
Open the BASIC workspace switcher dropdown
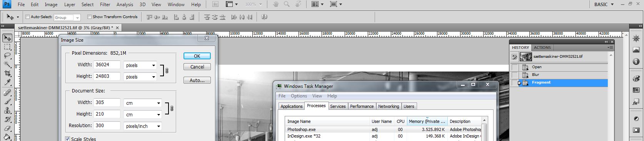point(604,4)
